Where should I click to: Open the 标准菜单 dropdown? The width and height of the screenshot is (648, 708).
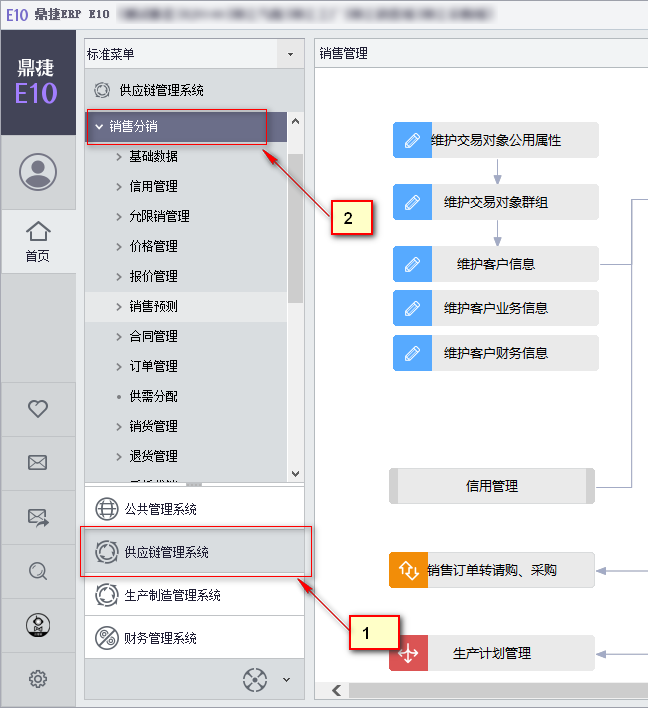tap(290, 54)
